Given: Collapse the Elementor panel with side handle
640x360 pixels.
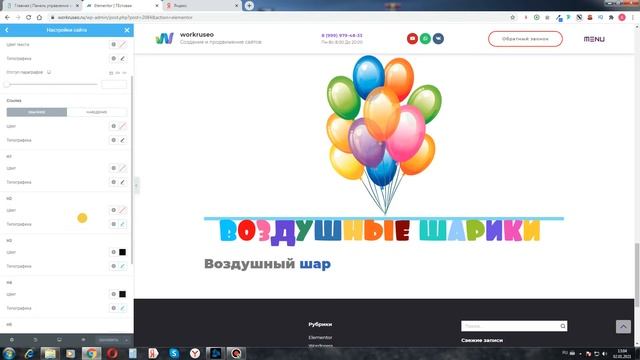Looking at the screenshot, I should pos(137,186).
